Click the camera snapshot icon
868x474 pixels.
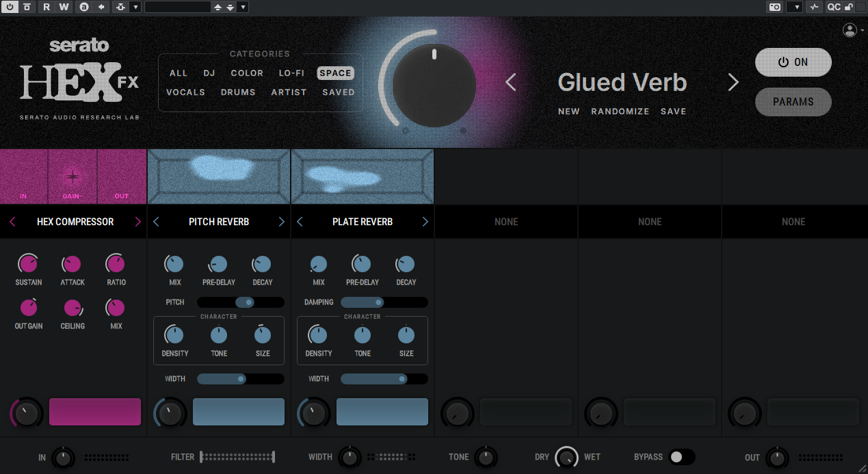click(775, 7)
